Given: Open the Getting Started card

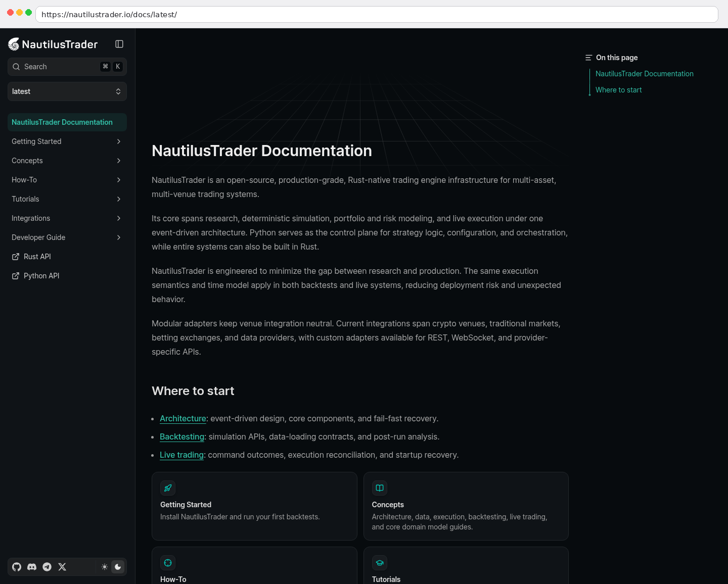Looking at the screenshot, I should click(254, 506).
